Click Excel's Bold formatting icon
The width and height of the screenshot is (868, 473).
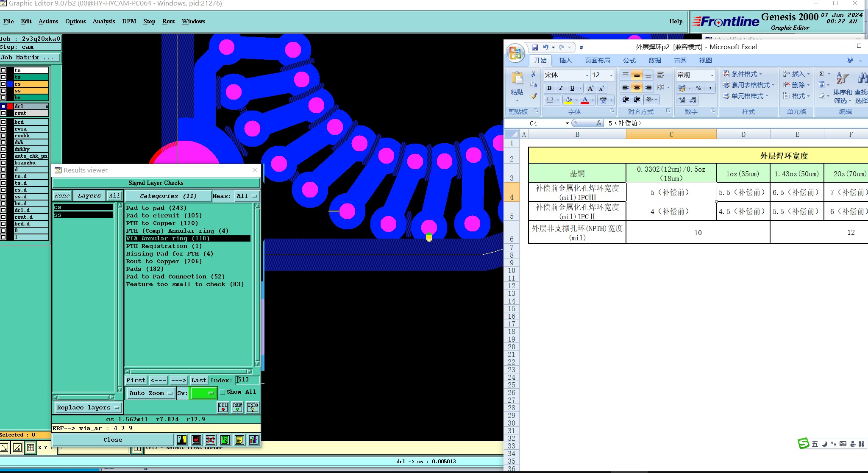click(549, 88)
